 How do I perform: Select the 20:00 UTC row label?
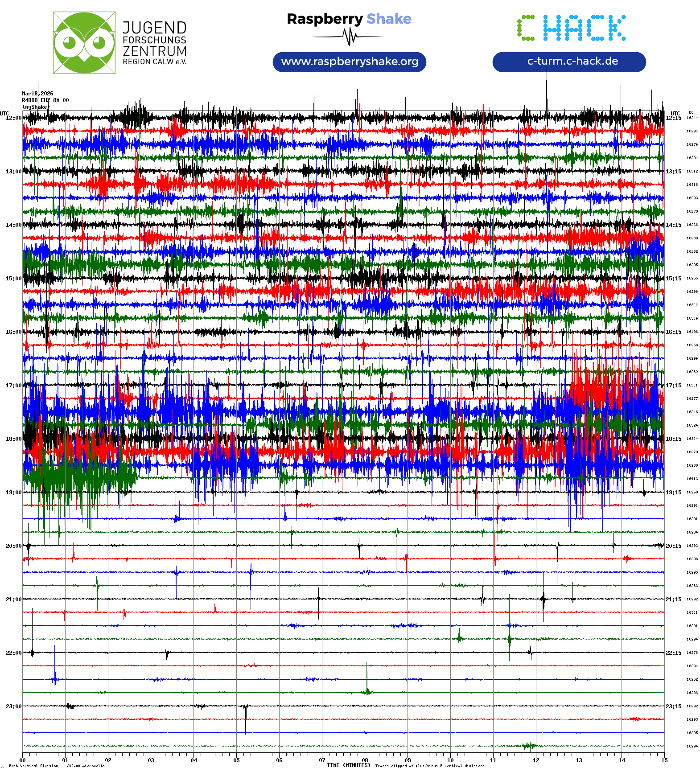pyautogui.click(x=13, y=546)
